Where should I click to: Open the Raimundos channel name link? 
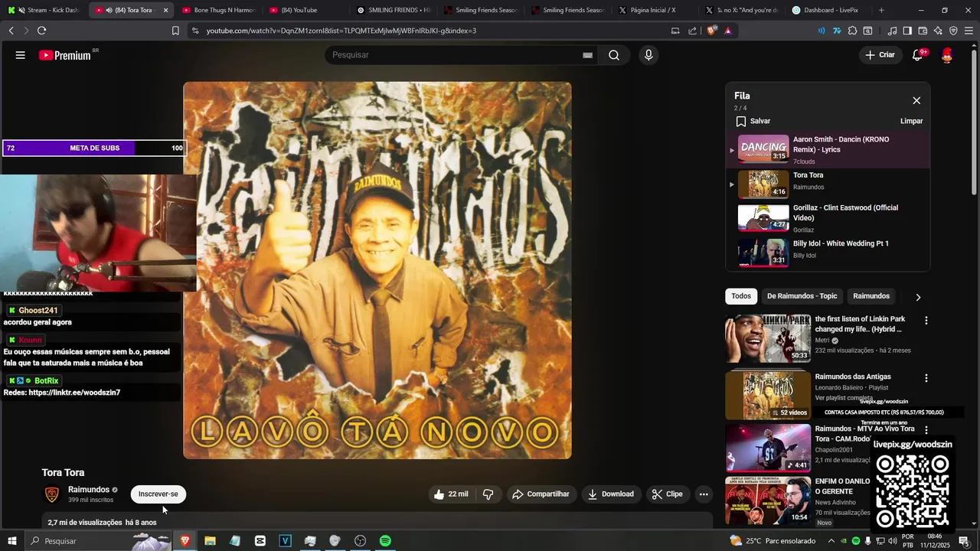[89, 490]
